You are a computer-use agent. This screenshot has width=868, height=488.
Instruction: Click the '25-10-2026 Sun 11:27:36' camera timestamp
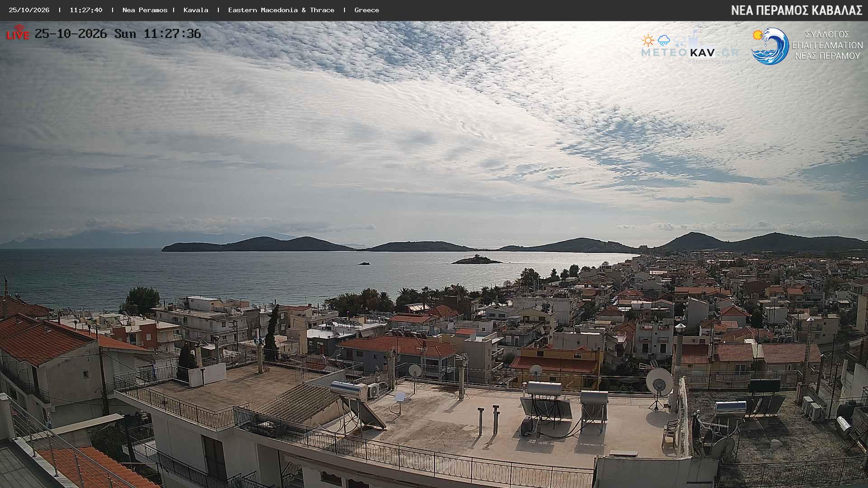[118, 34]
